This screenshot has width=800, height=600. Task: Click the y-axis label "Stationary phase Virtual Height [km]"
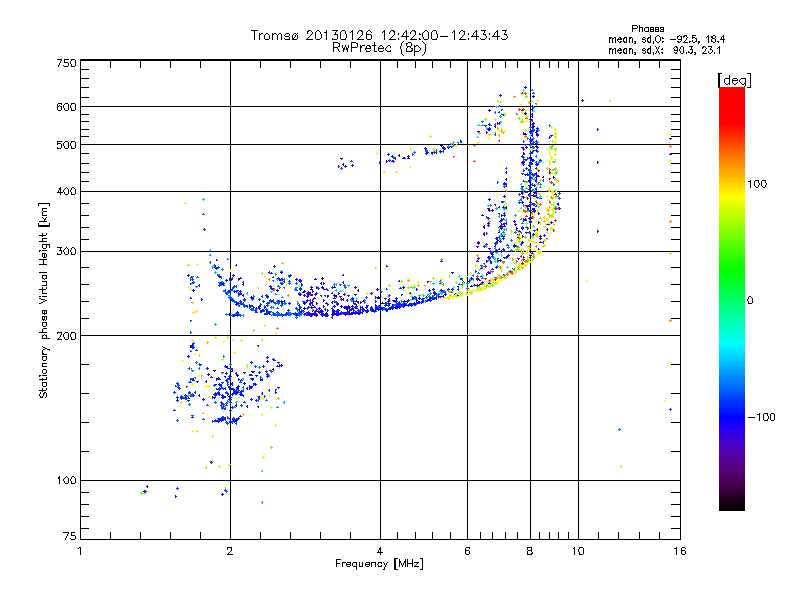click(x=44, y=300)
